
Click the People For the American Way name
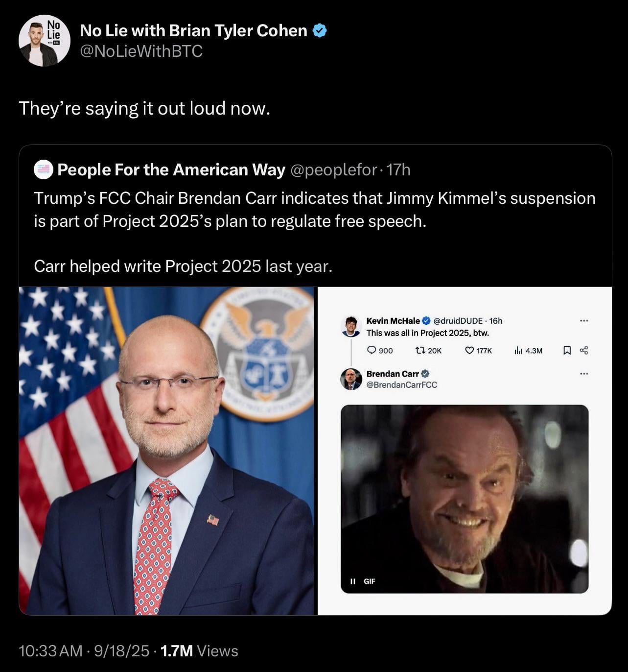point(171,169)
